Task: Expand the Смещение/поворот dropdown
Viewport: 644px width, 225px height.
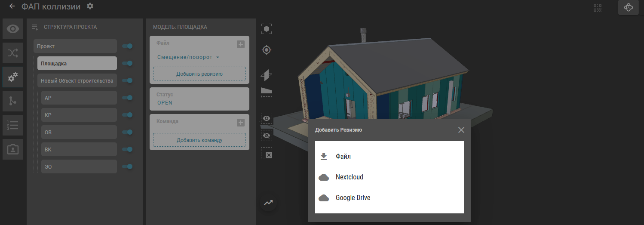Action: pyautogui.click(x=188, y=57)
